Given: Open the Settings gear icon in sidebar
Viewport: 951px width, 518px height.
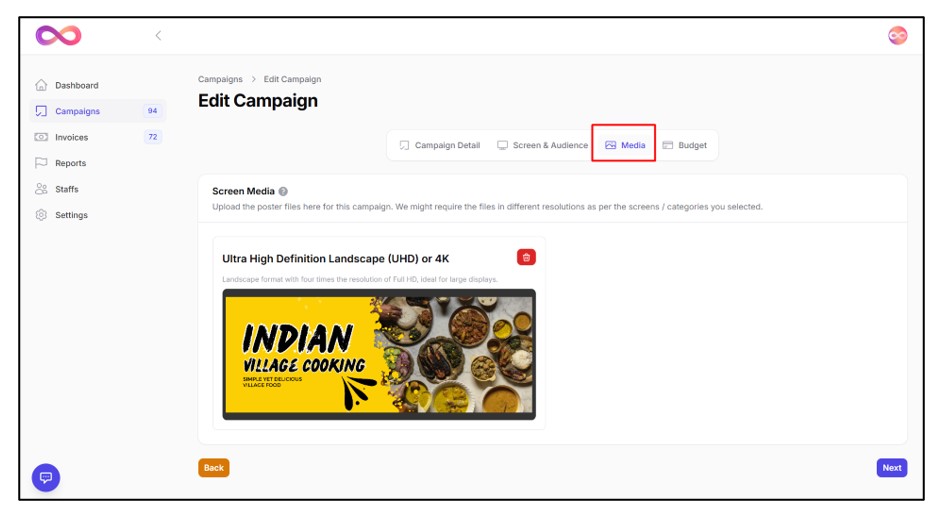Looking at the screenshot, I should 41,215.
